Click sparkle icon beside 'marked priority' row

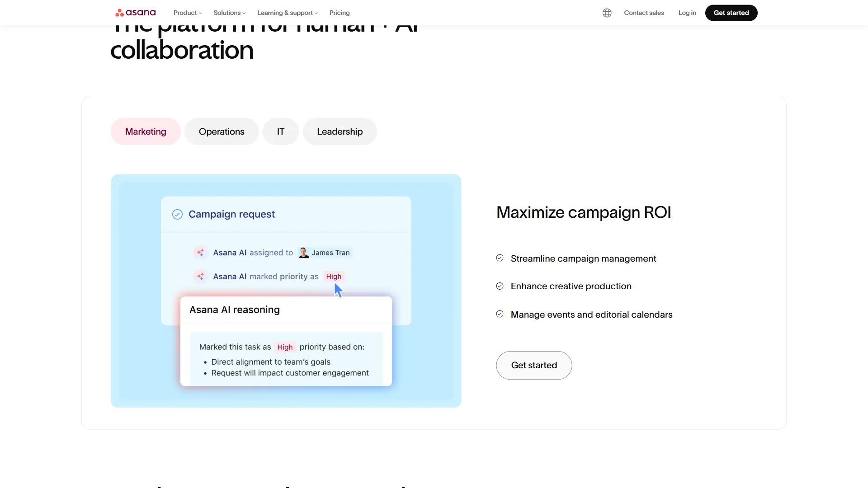click(201, 277)
